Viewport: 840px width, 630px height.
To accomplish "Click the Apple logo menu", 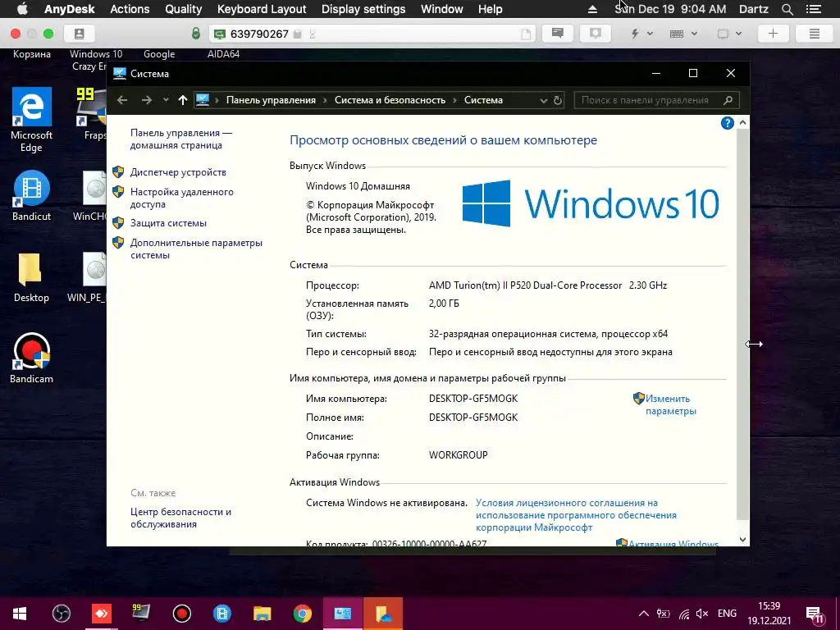I will point(22,9).
